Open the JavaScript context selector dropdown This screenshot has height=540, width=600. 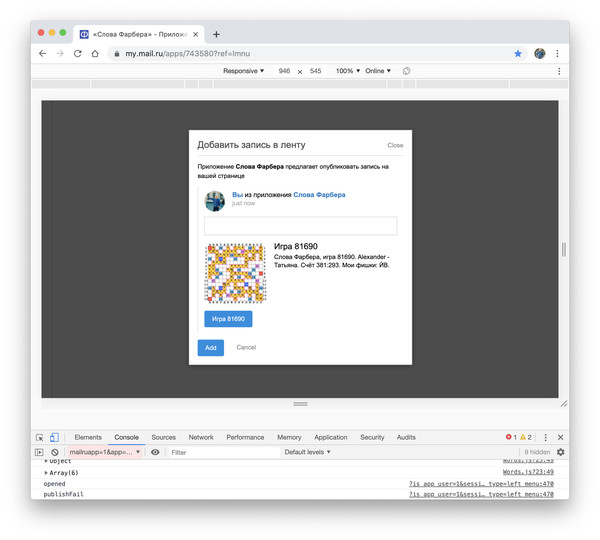[104, 452]
